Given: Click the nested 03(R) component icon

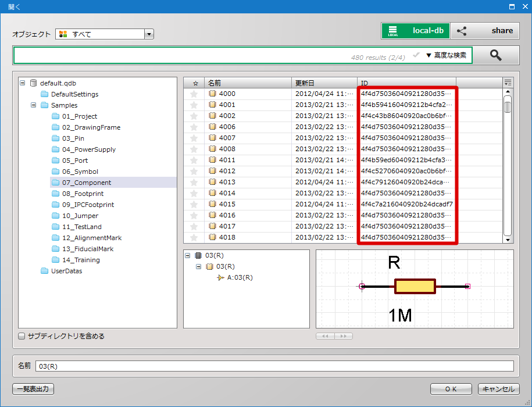Looking at the screenshot, I should 210,266.
